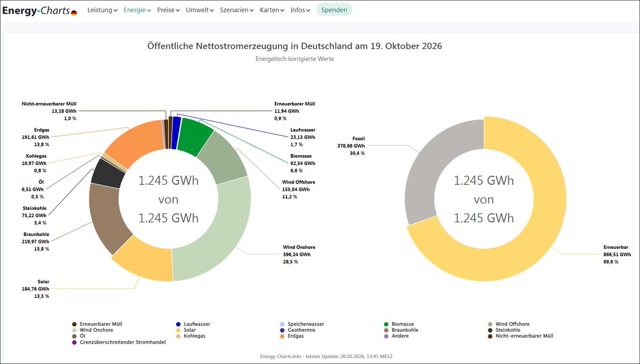Click the Öl legend color dot
The width and height of the screenshot is (640, 364).
coord(74,336)
